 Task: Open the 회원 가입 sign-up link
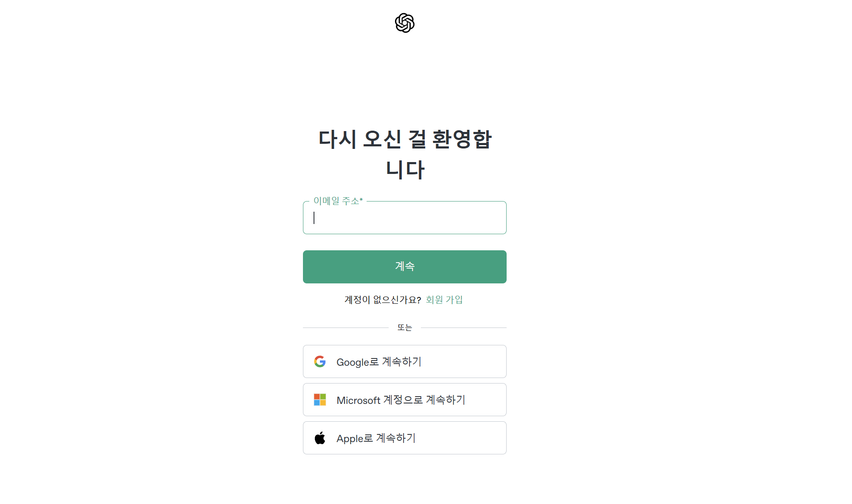coord(444,300)
